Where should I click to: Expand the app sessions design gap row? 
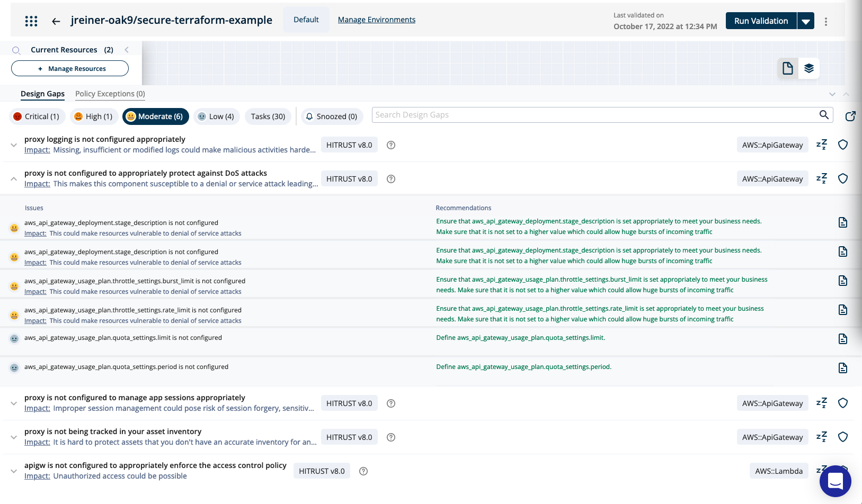point(14,403)
